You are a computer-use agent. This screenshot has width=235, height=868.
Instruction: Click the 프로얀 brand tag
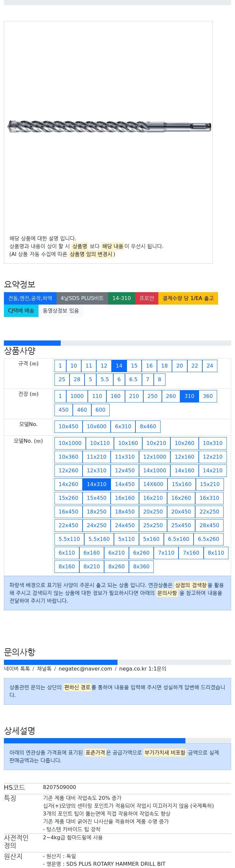point(147,298)
